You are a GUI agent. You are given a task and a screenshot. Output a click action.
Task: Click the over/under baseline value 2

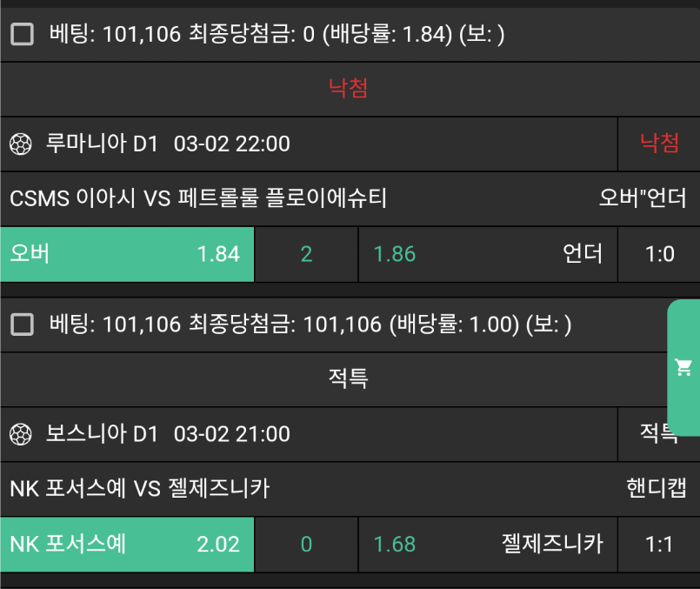306,254
